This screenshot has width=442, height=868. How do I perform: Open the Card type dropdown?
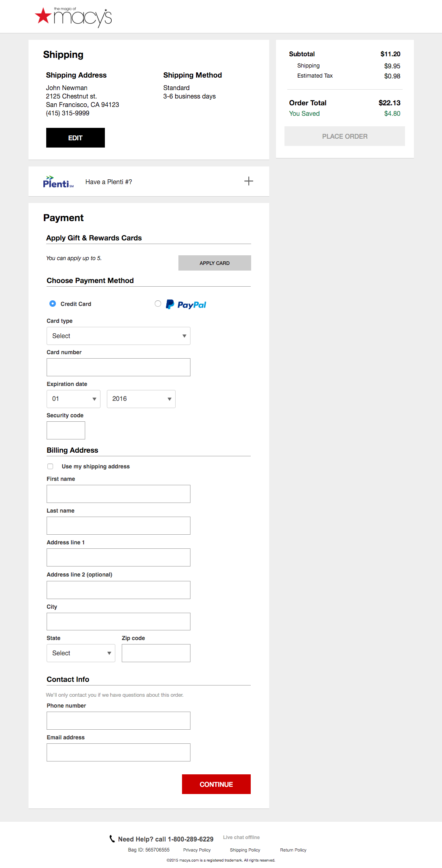(x=118, y=336)
